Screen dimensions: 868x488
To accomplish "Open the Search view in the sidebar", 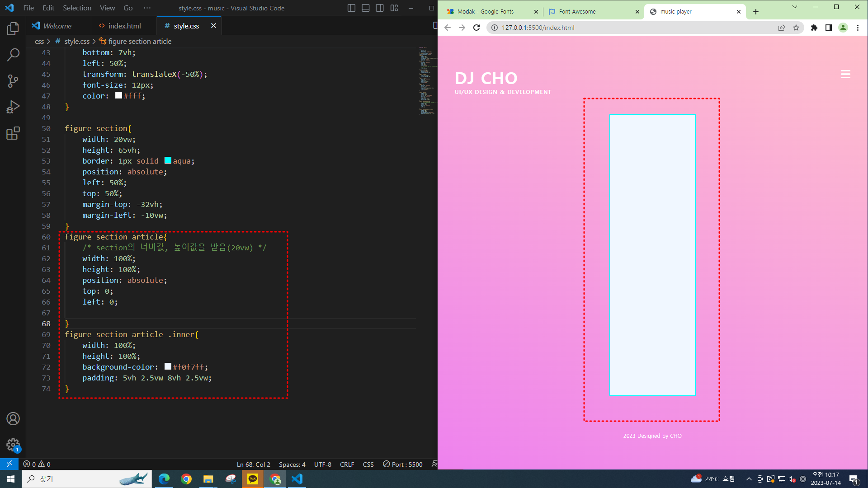I will tap(13, 55).
